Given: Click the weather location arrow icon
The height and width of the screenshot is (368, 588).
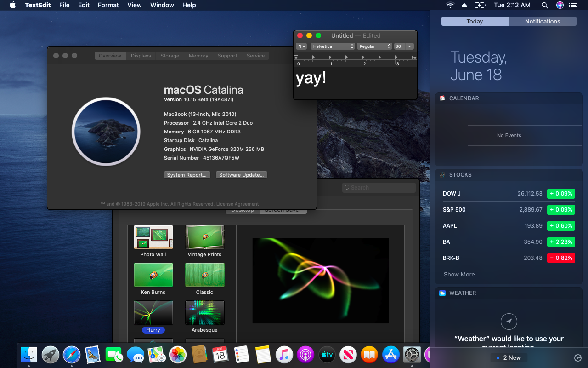Looking at the screenshot, I should point(509,322).
